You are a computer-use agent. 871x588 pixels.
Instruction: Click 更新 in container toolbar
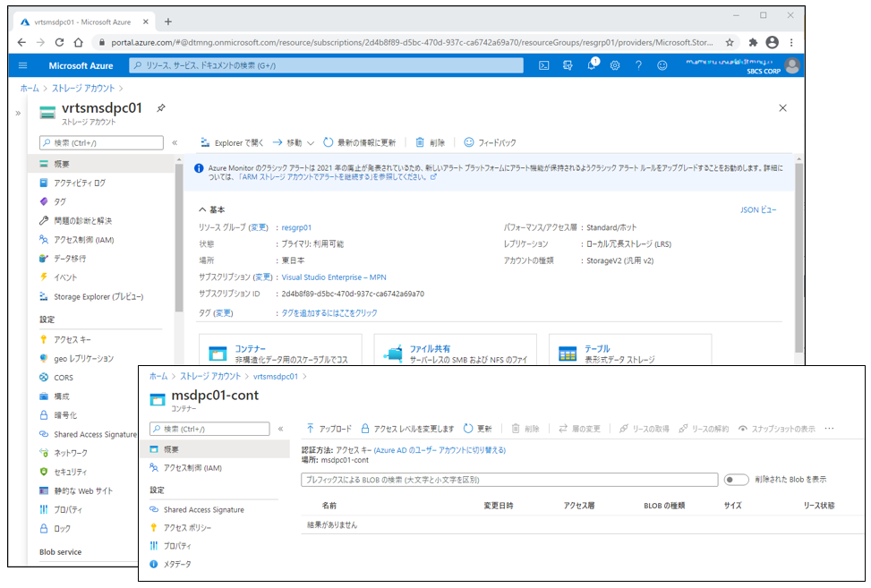coord(478,429)
